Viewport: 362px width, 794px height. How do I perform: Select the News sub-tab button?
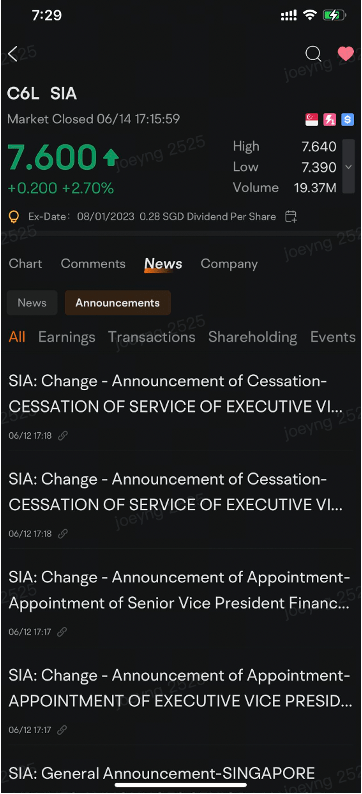click(x=32, y=303)
